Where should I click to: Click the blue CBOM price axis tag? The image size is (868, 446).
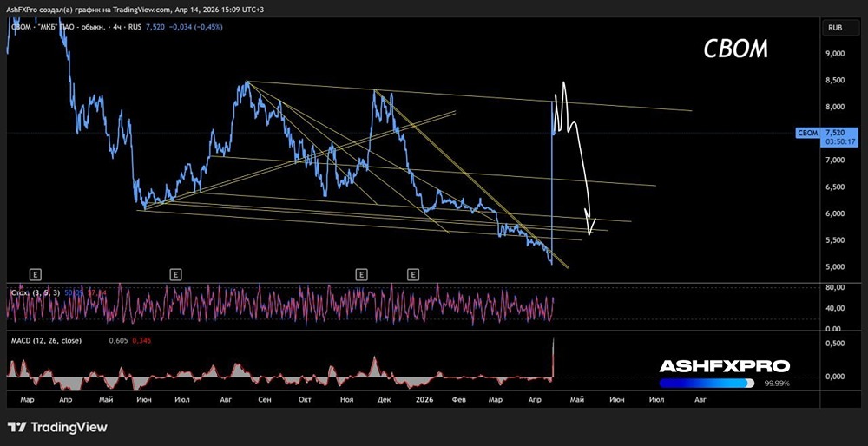tap(807, 133)
